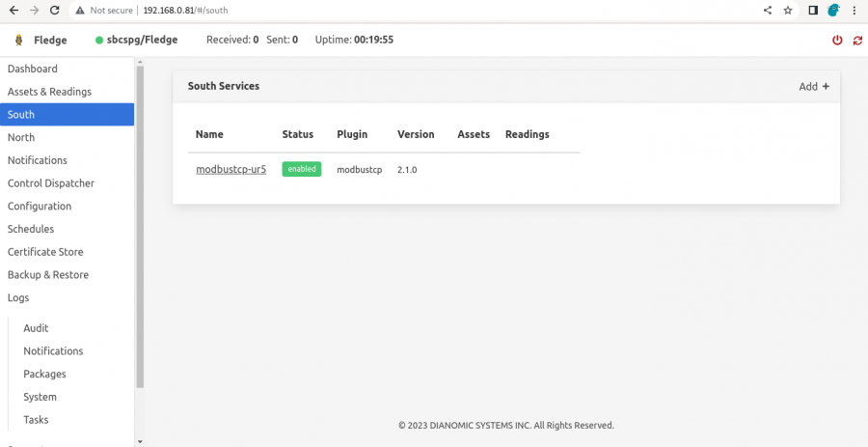
Task: Open Chrome three-dot menu
Action: (x=854, y=10)
